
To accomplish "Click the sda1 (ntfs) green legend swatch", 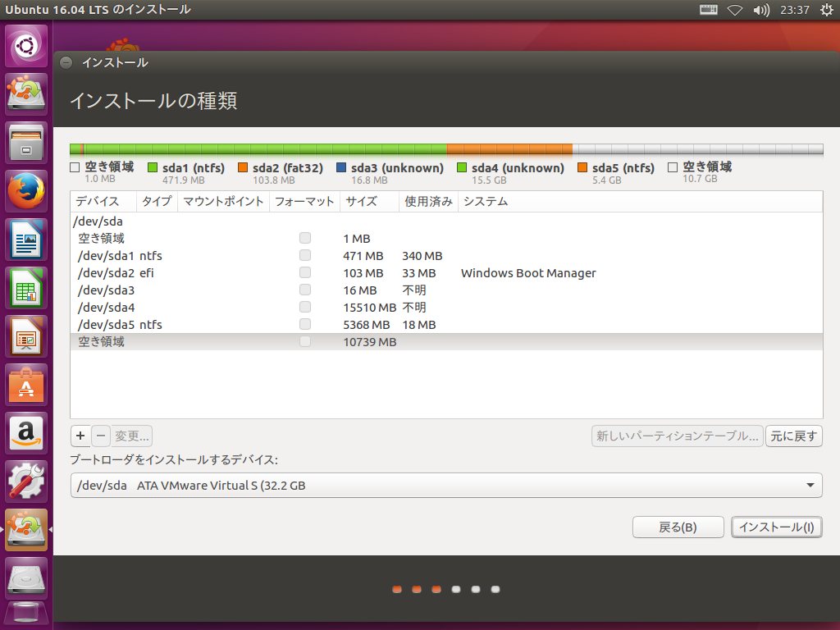I will tap(153, 167).
